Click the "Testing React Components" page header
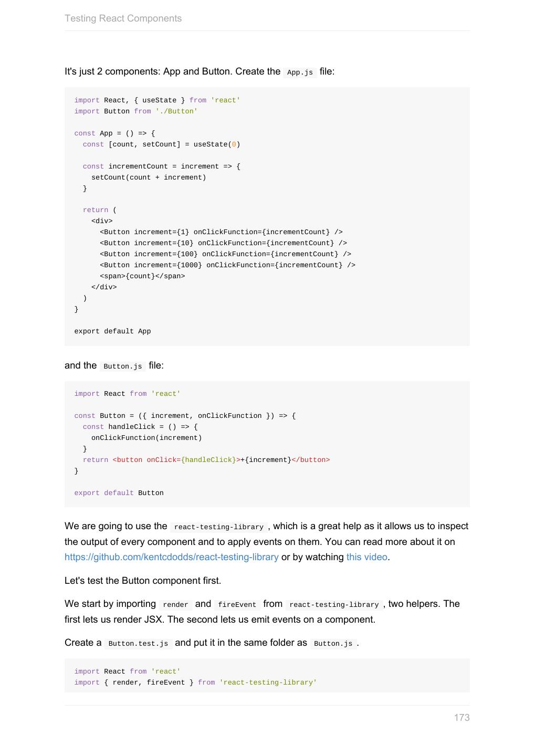535x756 pixels. pos(123,18)
